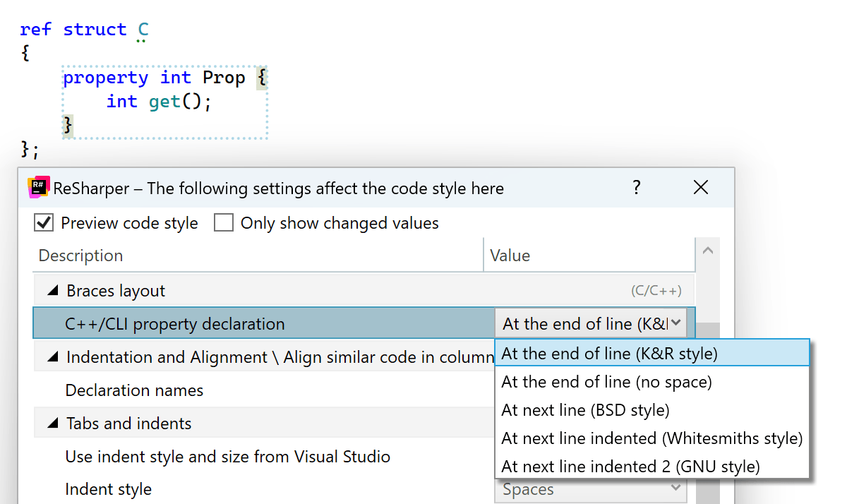Select the Declaration names setting row
This screenshot has width=847, height=504.
[x=134, y=390]
